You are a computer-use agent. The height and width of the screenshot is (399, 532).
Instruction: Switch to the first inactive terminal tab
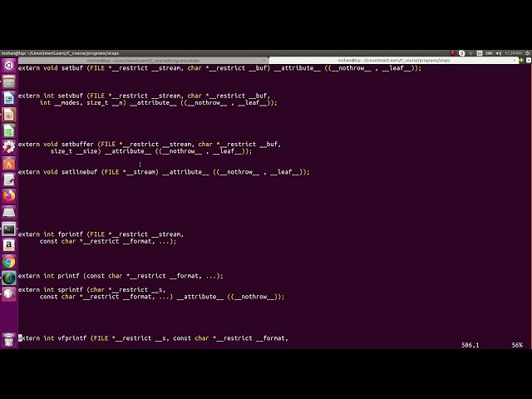(143, 61)
